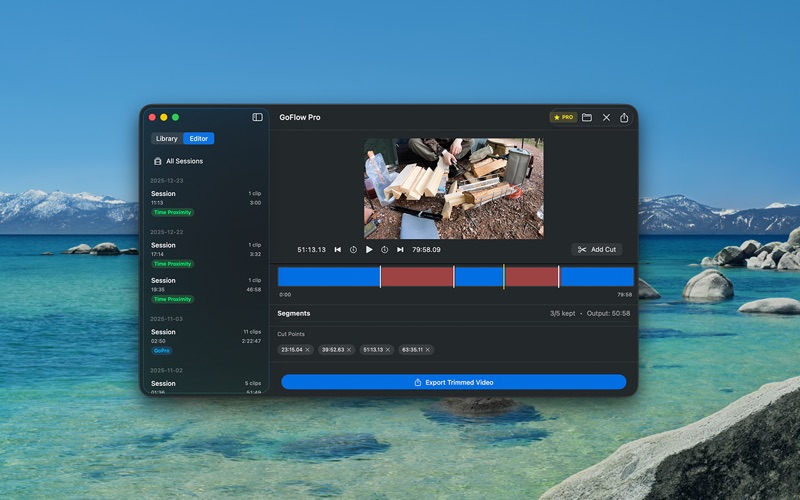Viewport: 800px width, 500px height.
Task: Click the first red removed segment on the timeline
Action: (x=417, y=277)
